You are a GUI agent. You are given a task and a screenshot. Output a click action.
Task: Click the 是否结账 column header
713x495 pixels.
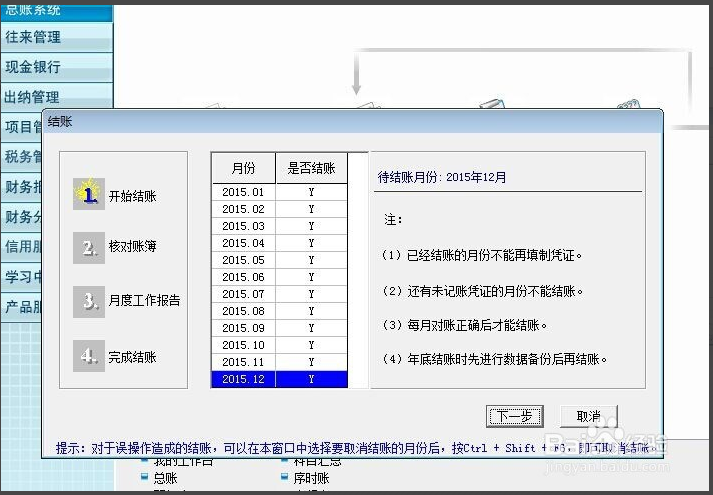pyautogui.click(x=311, y=168)
